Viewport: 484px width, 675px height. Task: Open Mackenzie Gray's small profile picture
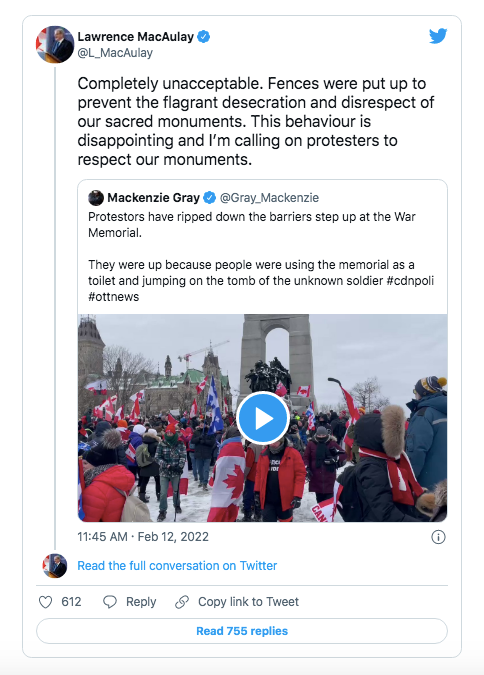point(96,198)
